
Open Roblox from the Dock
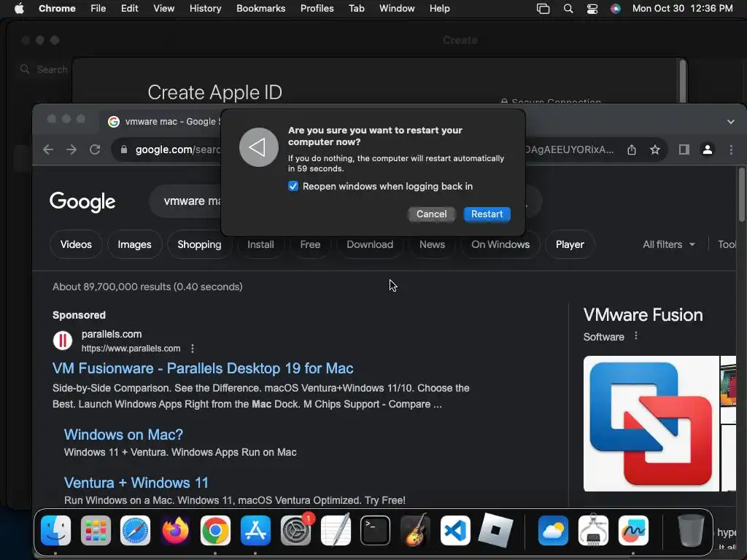pos(495,530)
